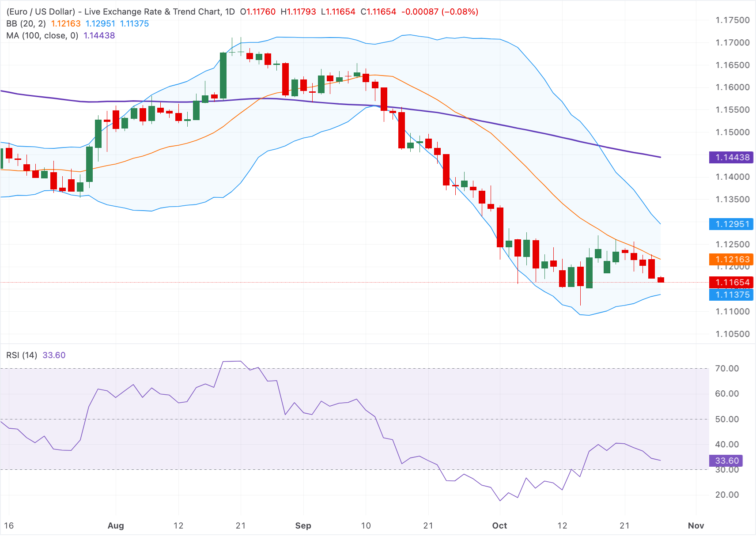
Task: Click the Nov date label on time axis
Action: (696, 526)
